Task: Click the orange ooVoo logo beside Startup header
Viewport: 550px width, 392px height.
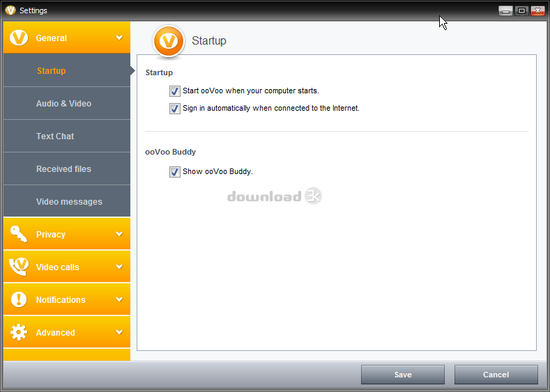Action: (169, 41)
